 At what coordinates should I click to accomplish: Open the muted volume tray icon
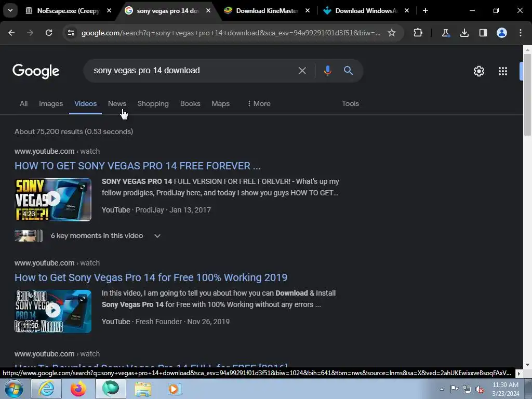[x=480, y=389]
